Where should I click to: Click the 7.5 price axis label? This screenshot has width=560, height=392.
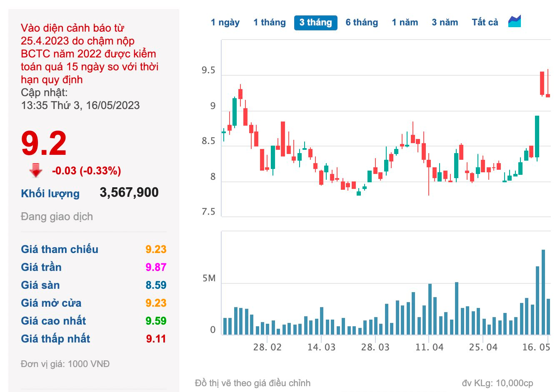tap(208, 212)
